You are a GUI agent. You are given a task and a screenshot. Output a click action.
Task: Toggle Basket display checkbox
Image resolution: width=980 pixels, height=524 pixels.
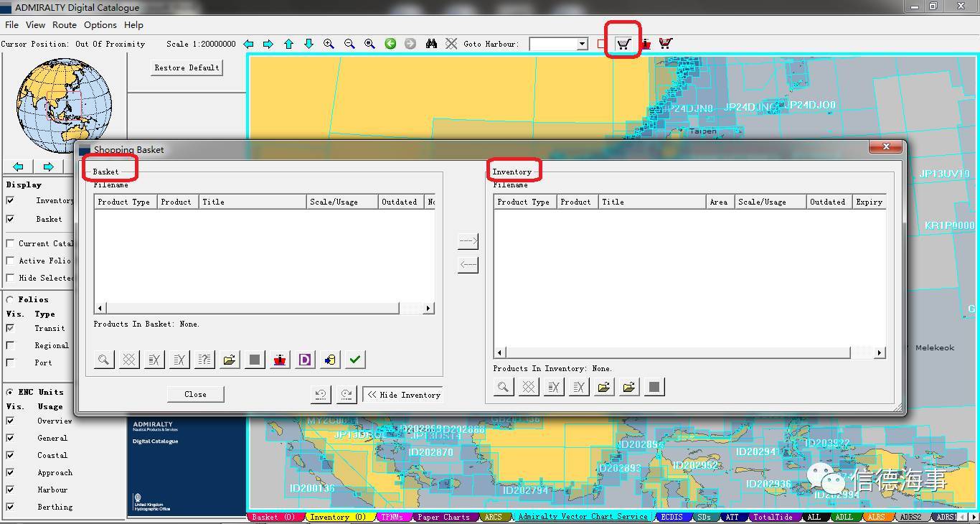pos(10,220)
